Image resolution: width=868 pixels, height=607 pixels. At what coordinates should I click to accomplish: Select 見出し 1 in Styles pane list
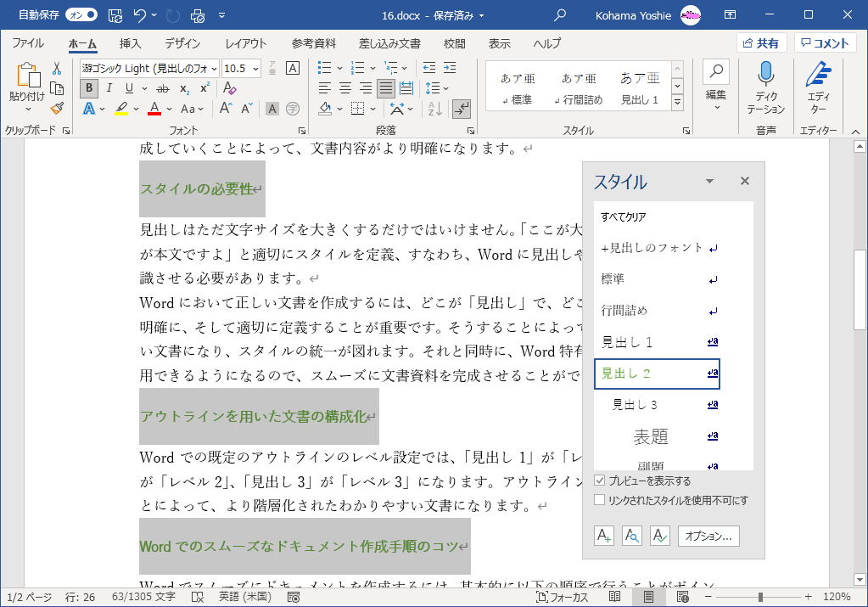tap(657, 342)
